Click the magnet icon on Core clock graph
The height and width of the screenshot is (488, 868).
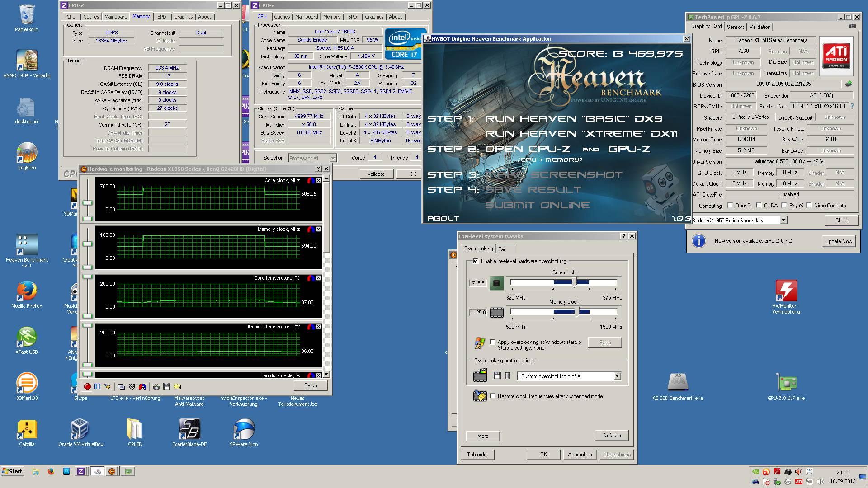(x=311, y=180)
